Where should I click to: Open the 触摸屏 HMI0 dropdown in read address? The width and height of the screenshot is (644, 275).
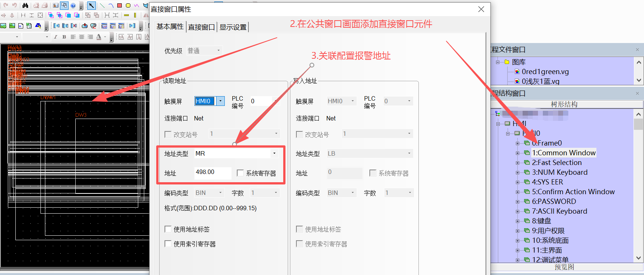(x=220, y=101)
